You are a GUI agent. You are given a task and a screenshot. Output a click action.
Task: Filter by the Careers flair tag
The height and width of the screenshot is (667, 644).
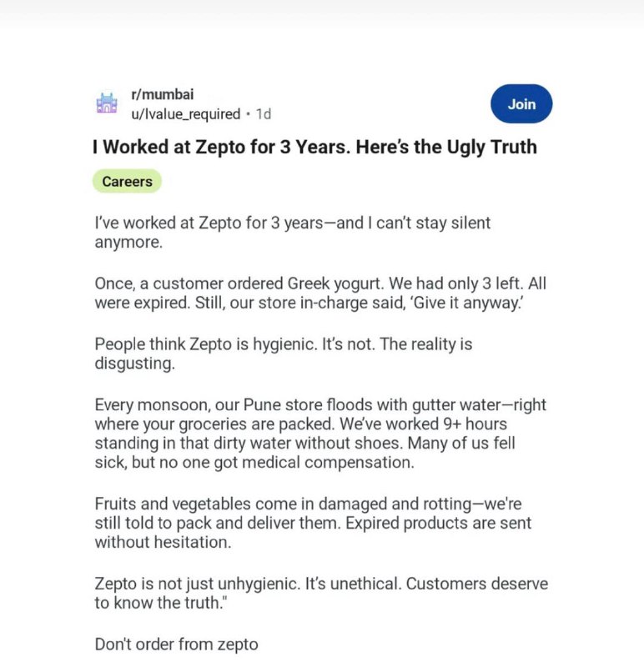pos(127,181)
